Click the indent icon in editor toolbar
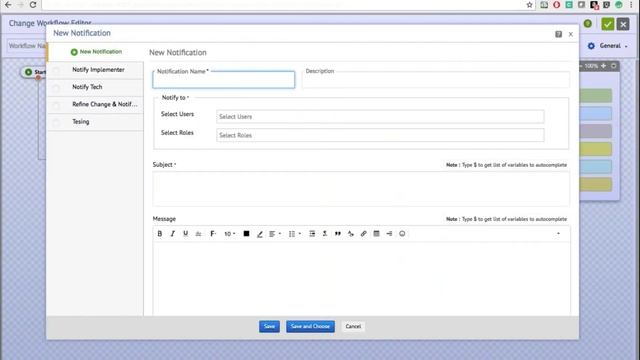The image size is (640, 360). 312,234
